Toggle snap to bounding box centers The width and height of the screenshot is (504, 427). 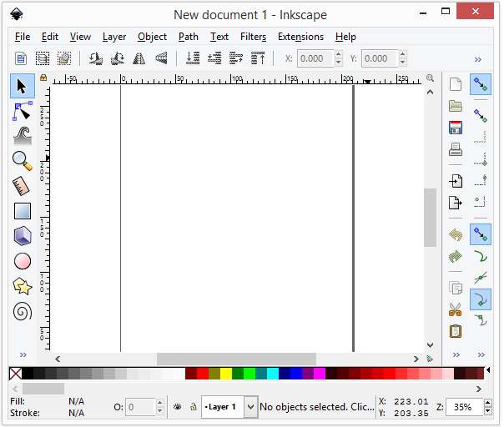[x=481, y=203]
